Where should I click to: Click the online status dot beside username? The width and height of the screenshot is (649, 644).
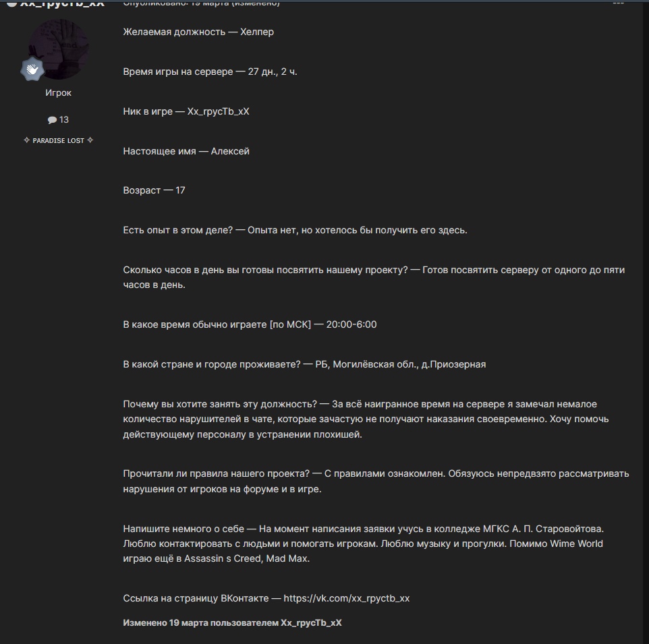tap(12, 3)
